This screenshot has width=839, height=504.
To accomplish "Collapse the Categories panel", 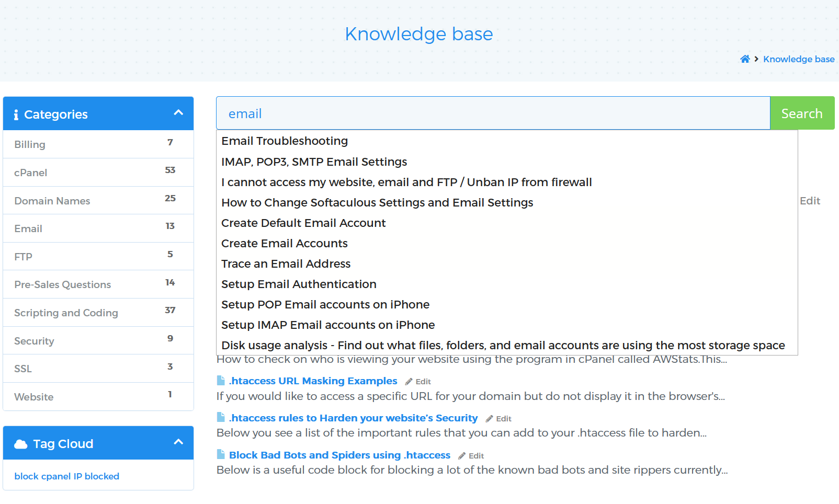I will point(178,113).
